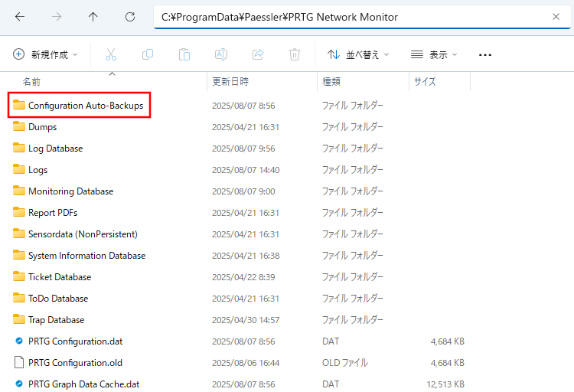
Task: Select System Information Database folder icon
Action: point(19,255)
